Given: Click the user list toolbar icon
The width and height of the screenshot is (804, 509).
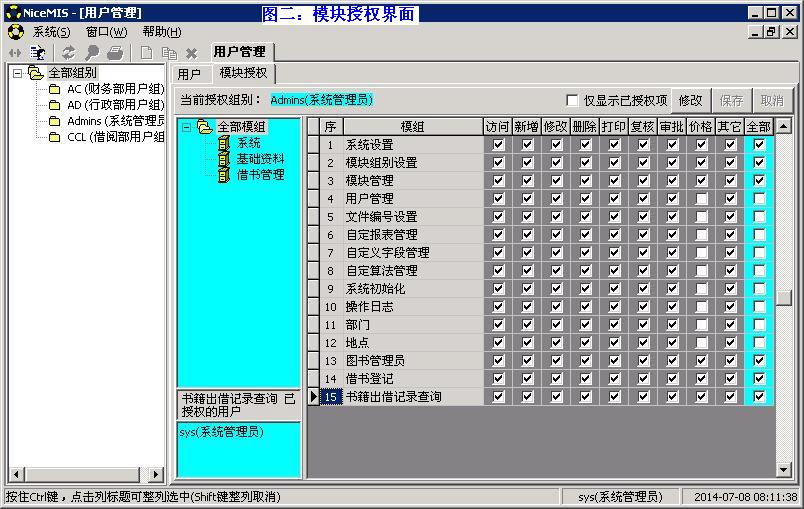Looking at the screenshot, I should click(37, 53).
